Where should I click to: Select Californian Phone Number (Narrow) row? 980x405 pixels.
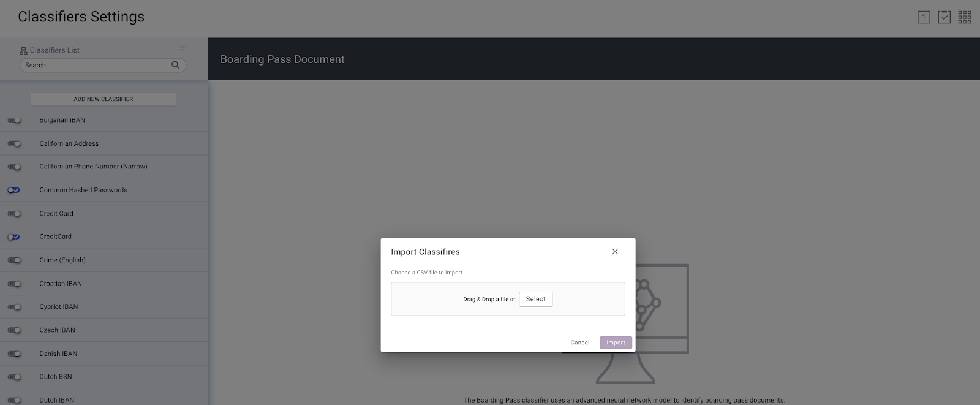click(x=104, y=167)
